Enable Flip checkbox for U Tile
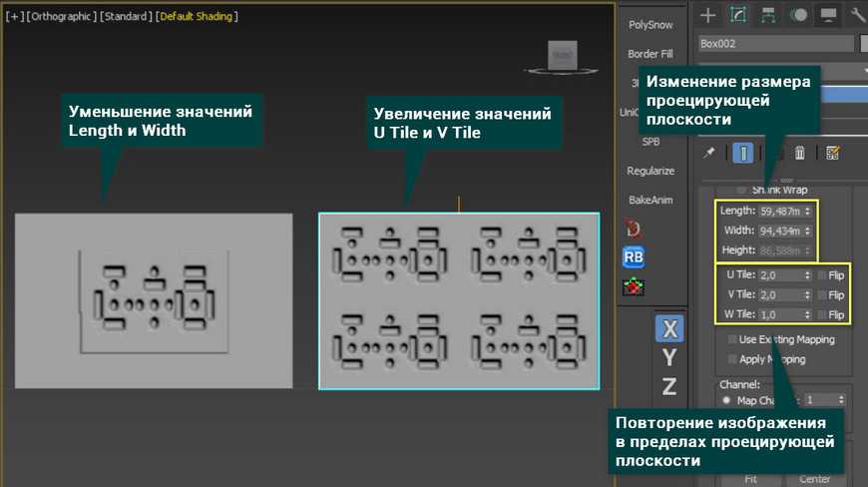Viewport: 868px width, 487px height. click(820, 274)
